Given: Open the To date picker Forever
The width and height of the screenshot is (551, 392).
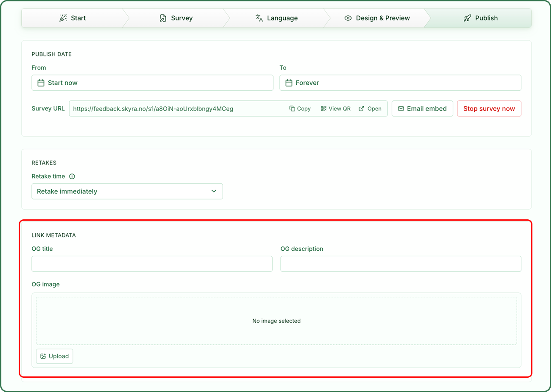Looking at the screenshot, I should click(x=400, y=83).
